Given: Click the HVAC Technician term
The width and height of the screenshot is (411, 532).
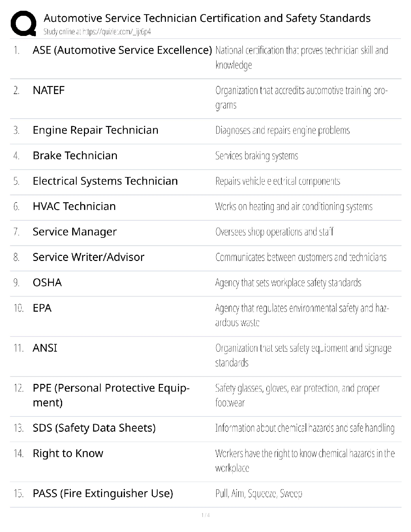Looking at the screenshot, I should pos(74,206).
